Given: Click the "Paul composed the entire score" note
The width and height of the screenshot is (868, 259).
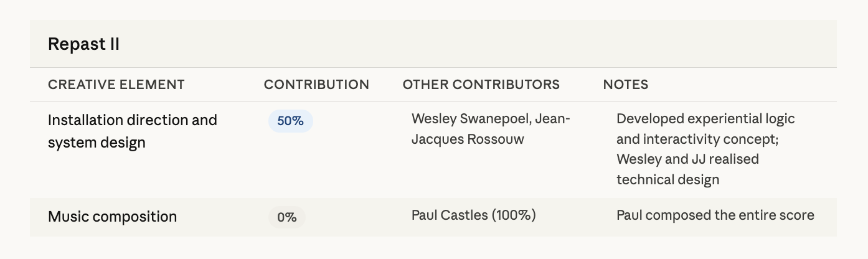Looking at the screenshot, I should (x=715, y=215).
